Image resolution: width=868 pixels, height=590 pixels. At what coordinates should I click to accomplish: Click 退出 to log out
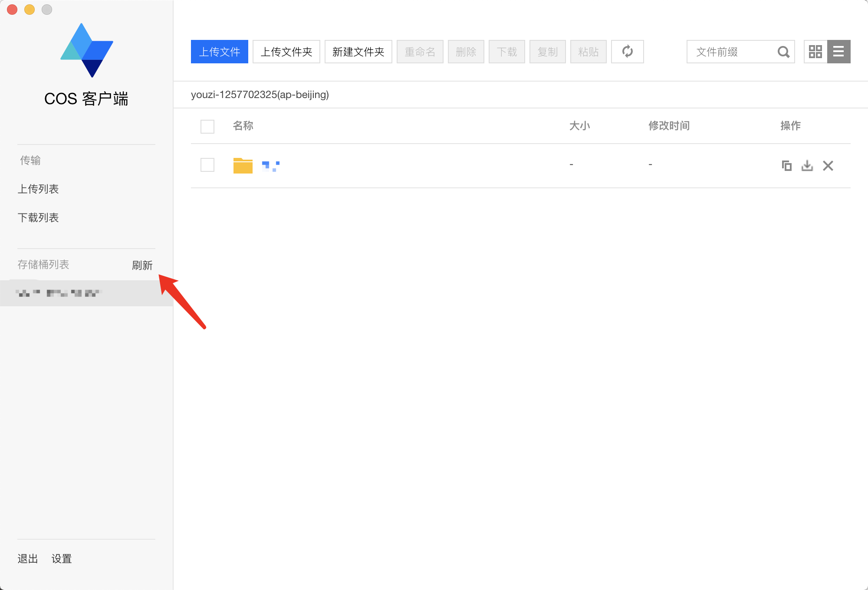point(28,559)
